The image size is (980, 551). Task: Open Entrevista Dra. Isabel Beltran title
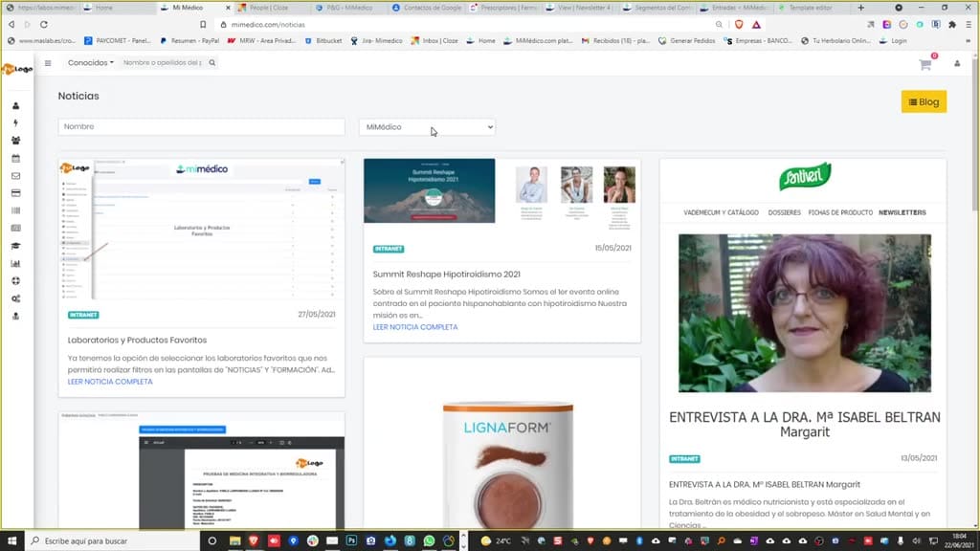tap(765, 485)
